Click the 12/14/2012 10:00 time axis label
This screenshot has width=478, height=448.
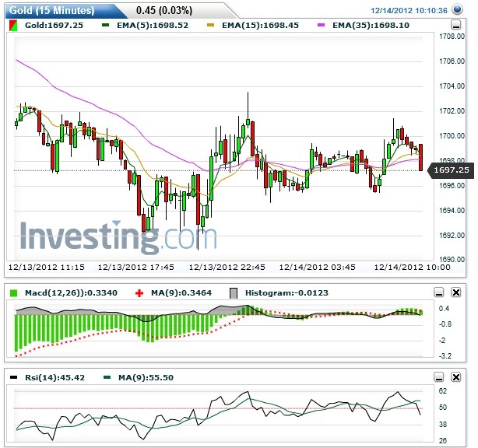[x=412, y=268]
